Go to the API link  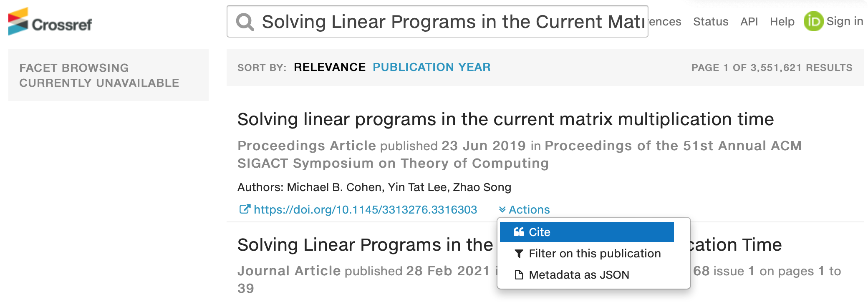tap(749, 22)
